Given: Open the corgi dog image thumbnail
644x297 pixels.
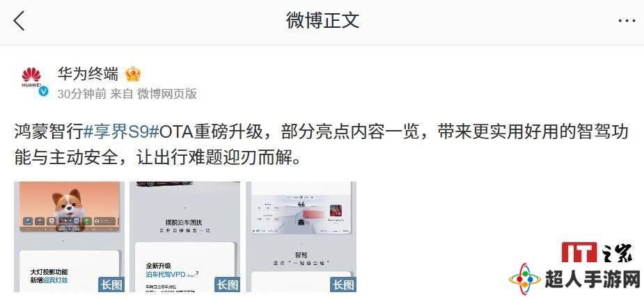Looking at the screenshot, I should click(69, 236).
